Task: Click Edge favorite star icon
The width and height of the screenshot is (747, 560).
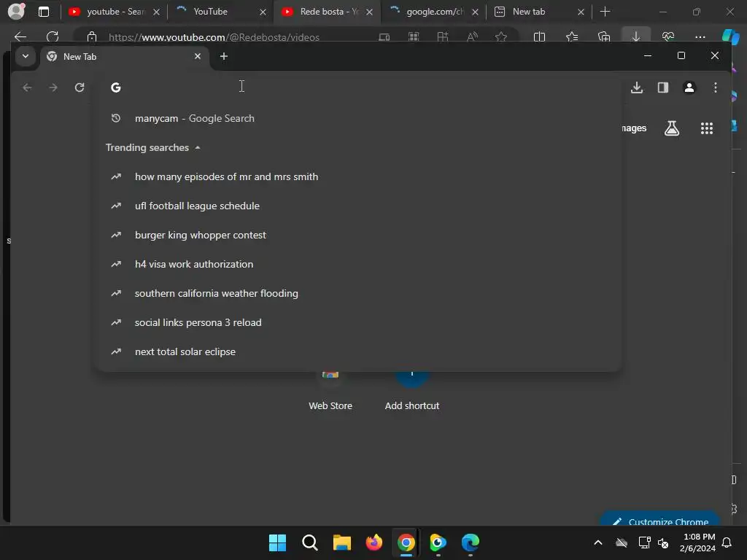Action: pos(500,36)
